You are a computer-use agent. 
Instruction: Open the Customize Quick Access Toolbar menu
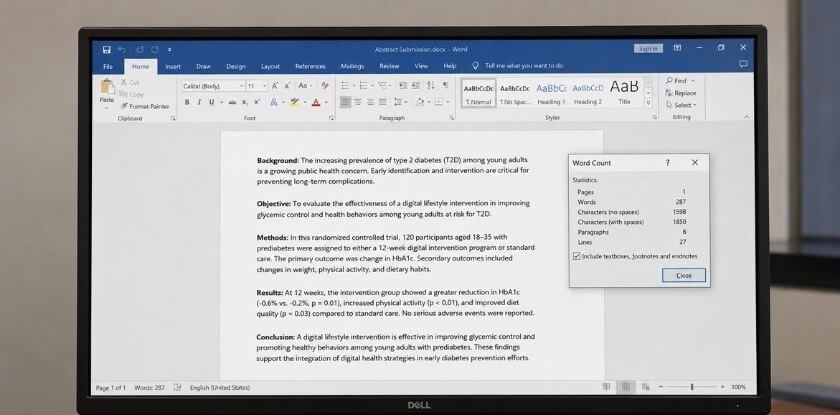(169, 49)
